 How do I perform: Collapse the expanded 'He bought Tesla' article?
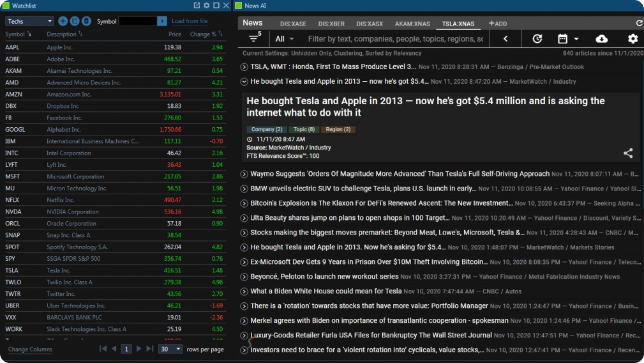pyautogui.click(x=244, y=81)
